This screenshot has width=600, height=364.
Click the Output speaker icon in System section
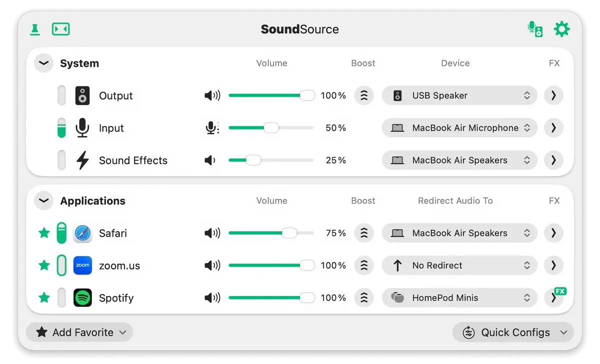click(82, 95)
